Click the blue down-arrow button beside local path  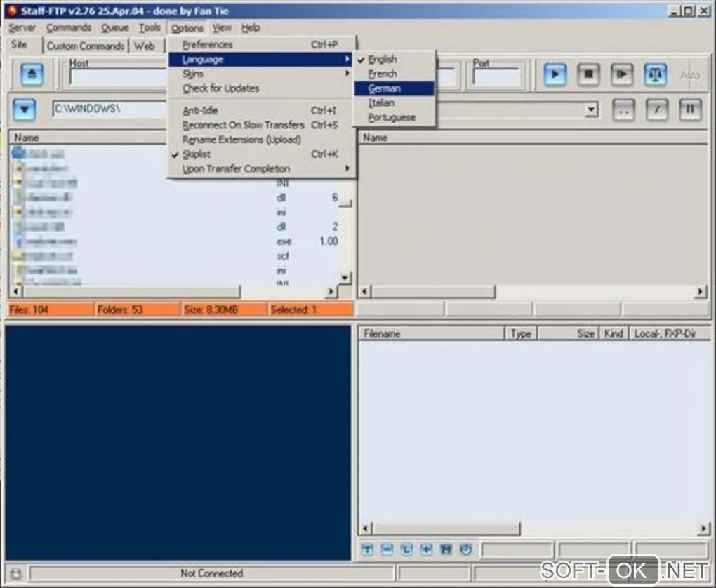coord(24,109)
